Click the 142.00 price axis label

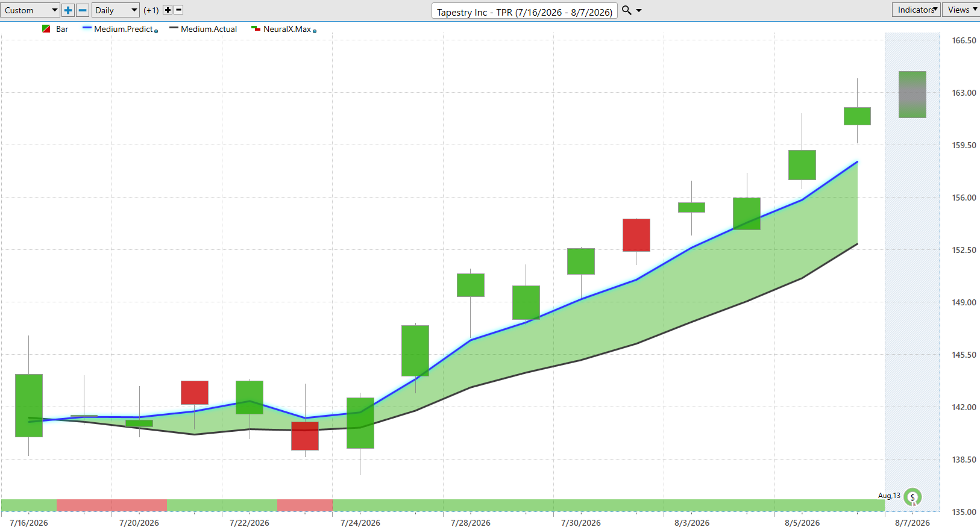click(964, 407)
